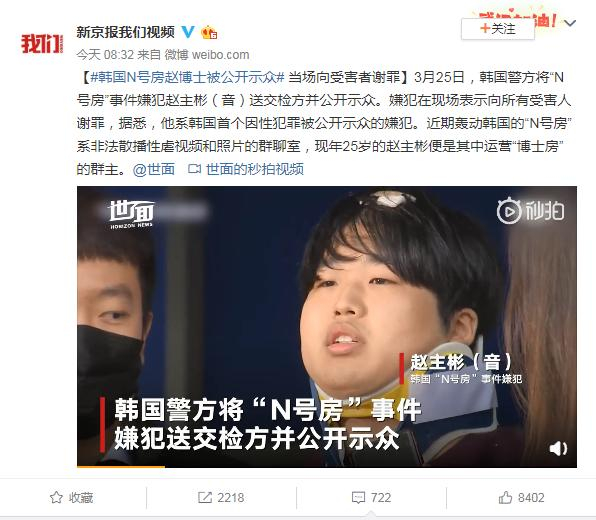Click the 微博 weibo.com source link
Viewport: 596px width, 520px height.
pos(207,55)
